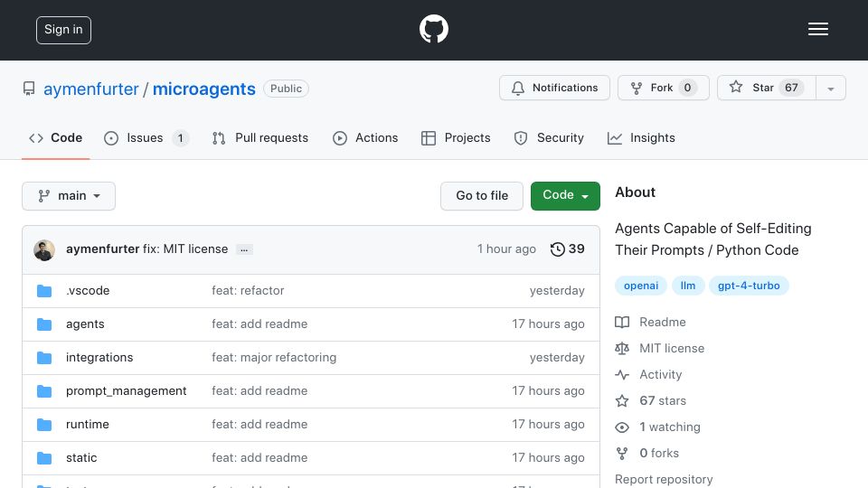Open the agents folder

(x=85, y=324)
